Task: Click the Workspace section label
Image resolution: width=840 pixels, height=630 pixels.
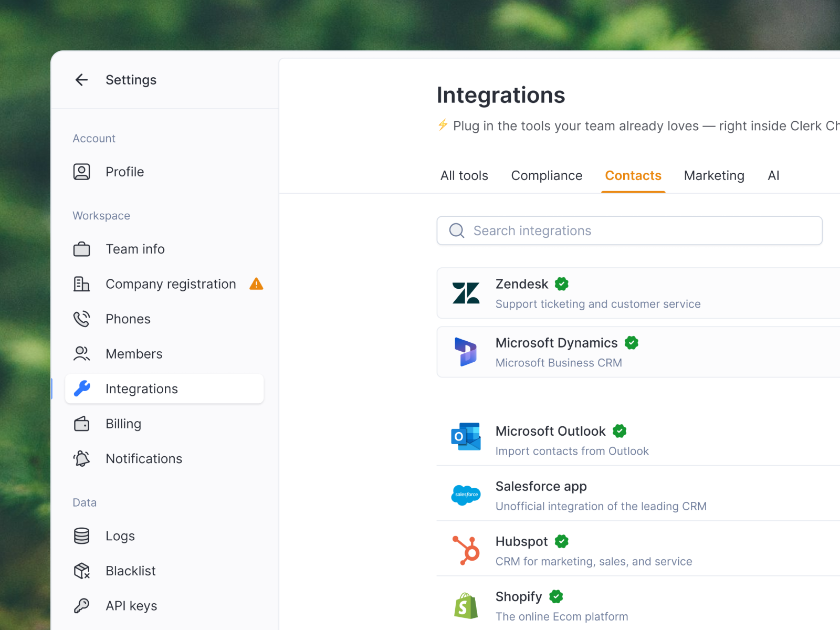Action: click(101, 216)
